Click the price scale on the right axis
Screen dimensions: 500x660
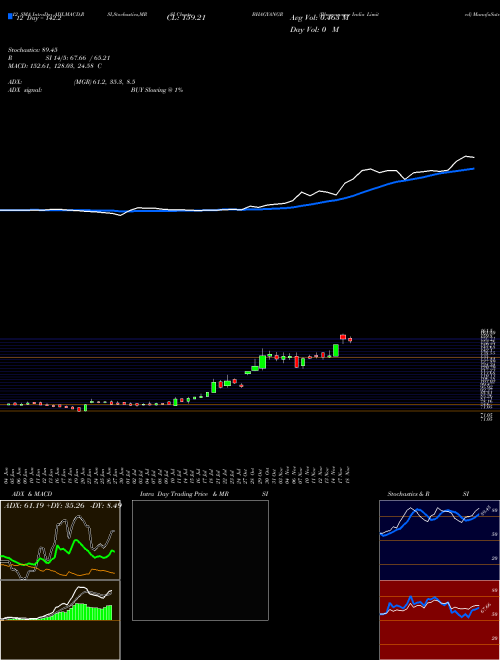tap(487, 375)
